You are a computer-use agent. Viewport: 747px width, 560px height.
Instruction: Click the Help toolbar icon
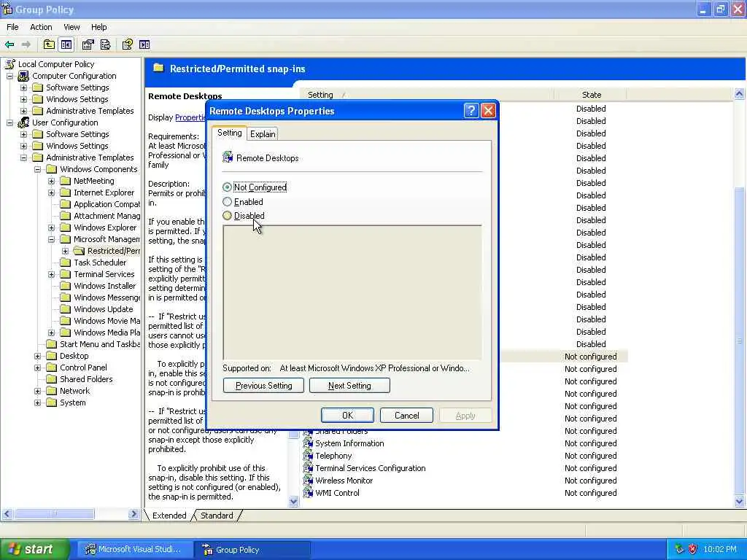click(127, 44)
